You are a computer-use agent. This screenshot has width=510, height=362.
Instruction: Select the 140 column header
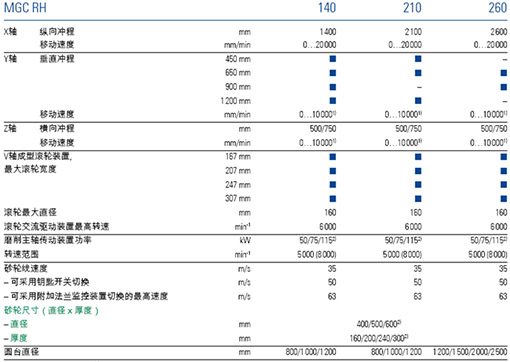coord(327,8)
